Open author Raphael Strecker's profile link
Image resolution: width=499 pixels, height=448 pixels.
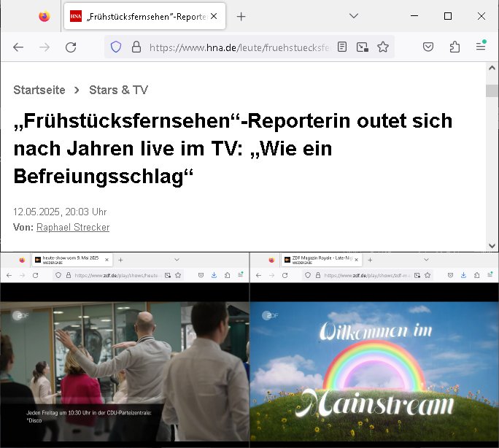pos(73,228)
